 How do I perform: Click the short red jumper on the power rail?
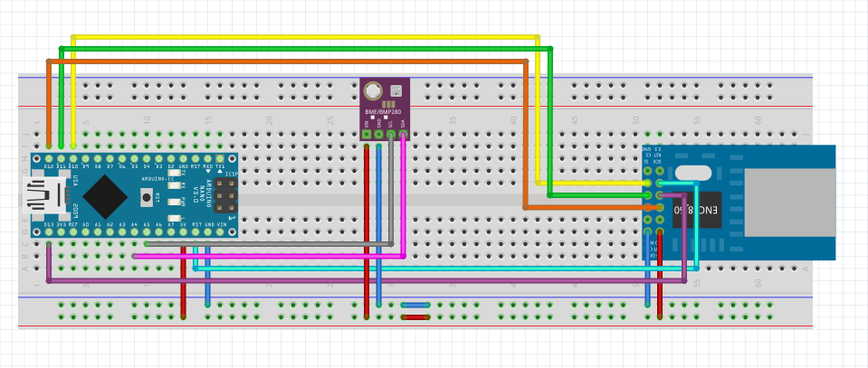pyautogui.click(x=415, y=317)
